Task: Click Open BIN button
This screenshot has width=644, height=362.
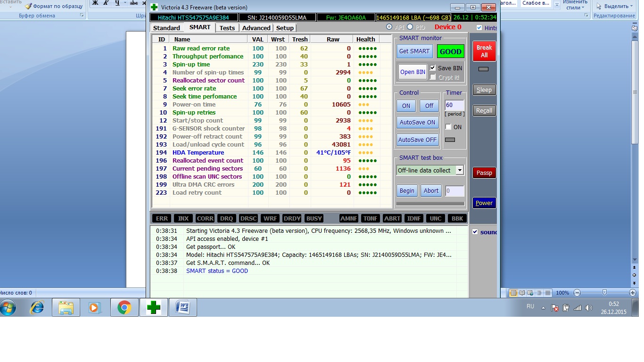Action: tap(413, 72)
